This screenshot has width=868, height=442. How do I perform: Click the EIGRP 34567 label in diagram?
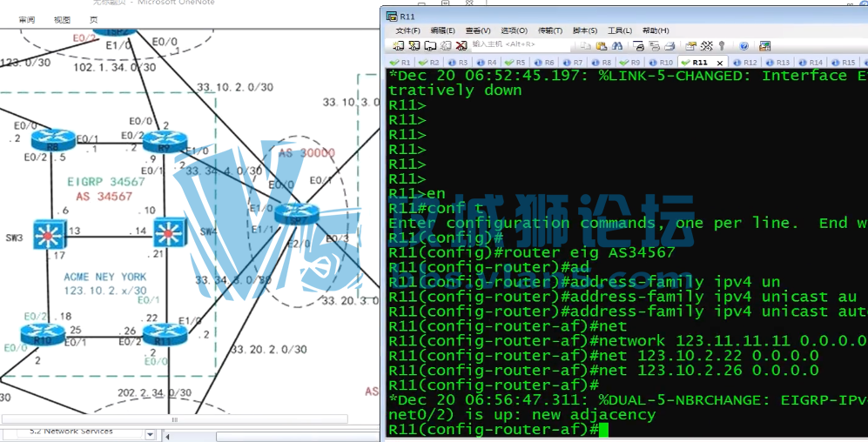(x=106, y=182)
